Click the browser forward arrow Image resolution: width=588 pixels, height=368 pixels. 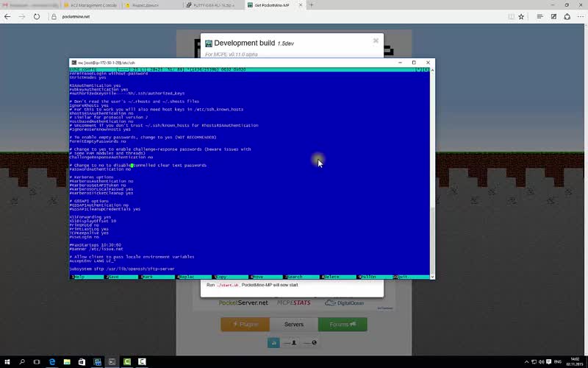(22, 16)
